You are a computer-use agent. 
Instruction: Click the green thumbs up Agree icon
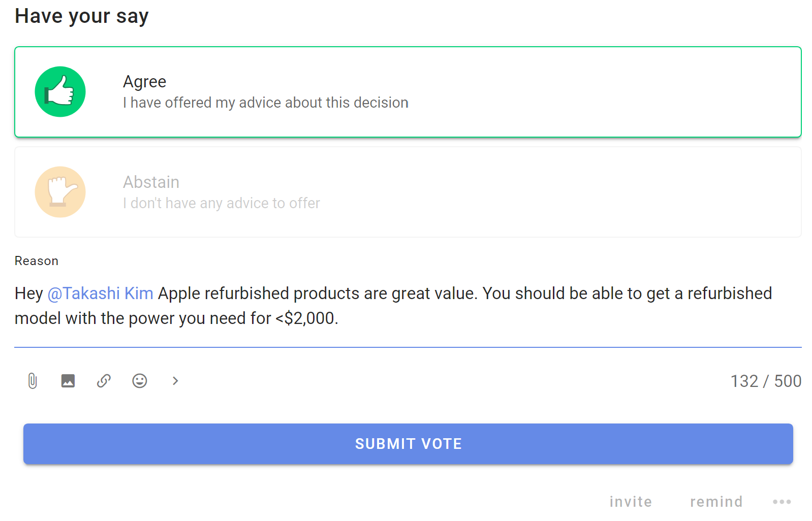pyautogui.click(x=60, y=92)
